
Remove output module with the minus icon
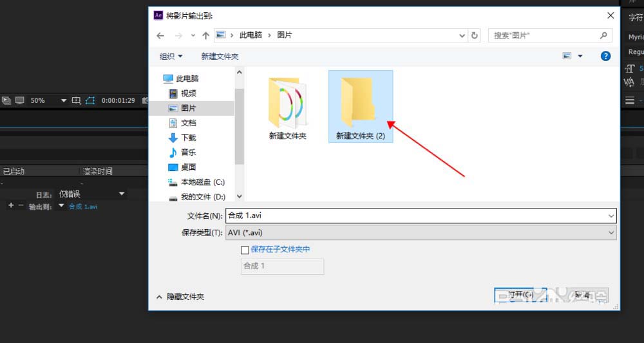point(21,205)
